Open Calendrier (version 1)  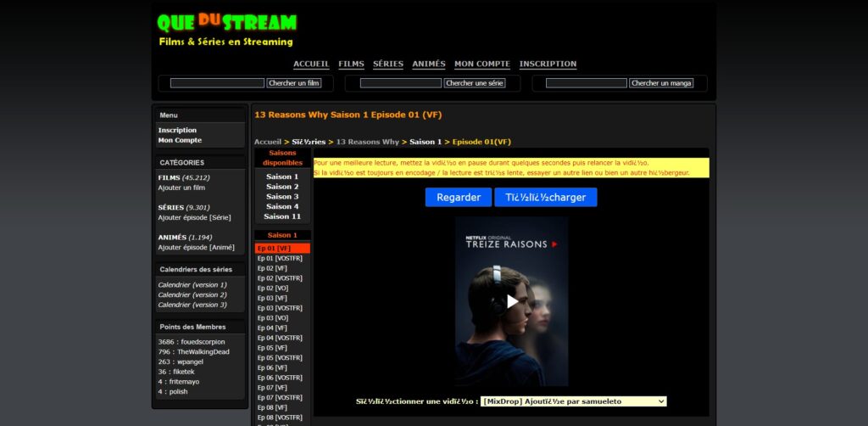click(192, 285)
